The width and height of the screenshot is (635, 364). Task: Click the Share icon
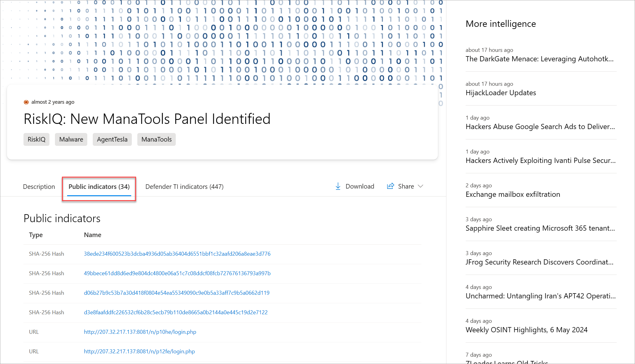(x=390, y=186)
